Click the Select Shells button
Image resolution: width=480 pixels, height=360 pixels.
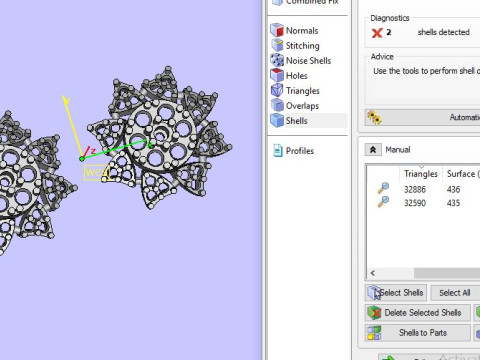(x=396, y=293)
